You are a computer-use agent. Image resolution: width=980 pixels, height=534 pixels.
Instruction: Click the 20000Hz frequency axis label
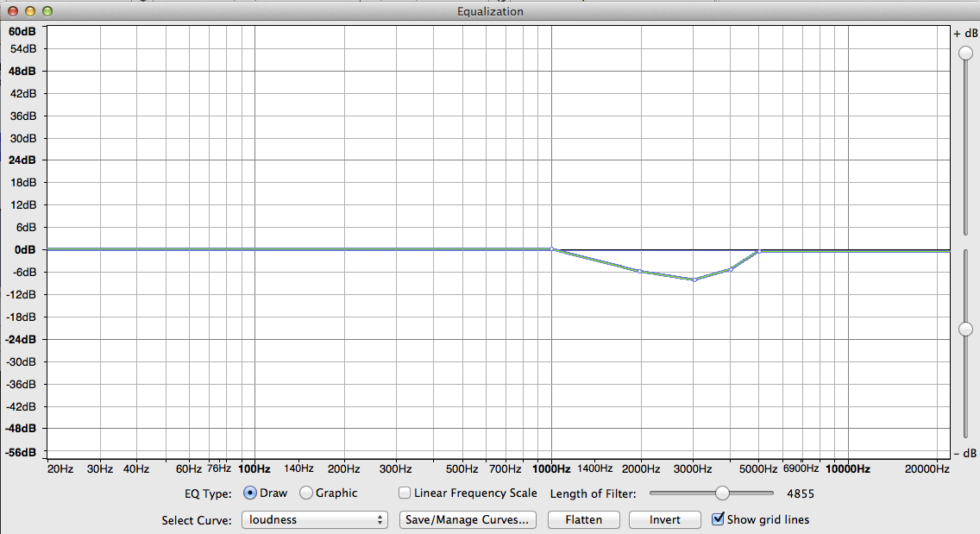coord(927,469)
